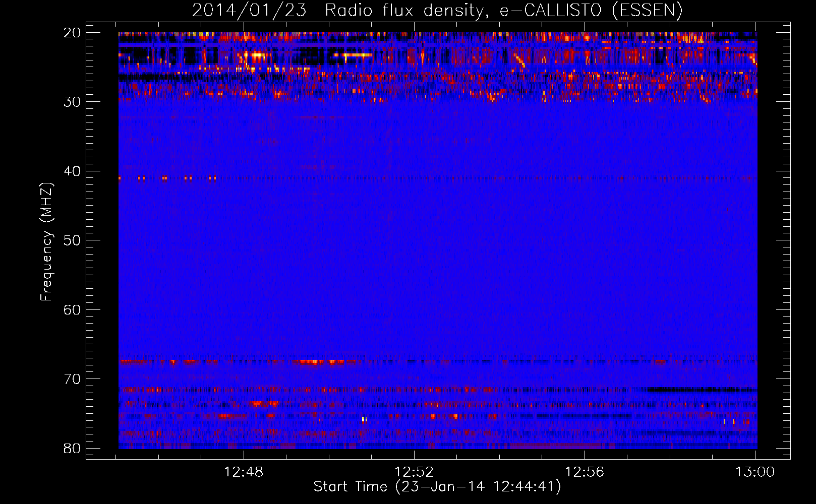Image resolution: width=816 pixels, height=504 pixels.
Task: Click the '80' frequency tick label
Action: click(x=72, y=449)
